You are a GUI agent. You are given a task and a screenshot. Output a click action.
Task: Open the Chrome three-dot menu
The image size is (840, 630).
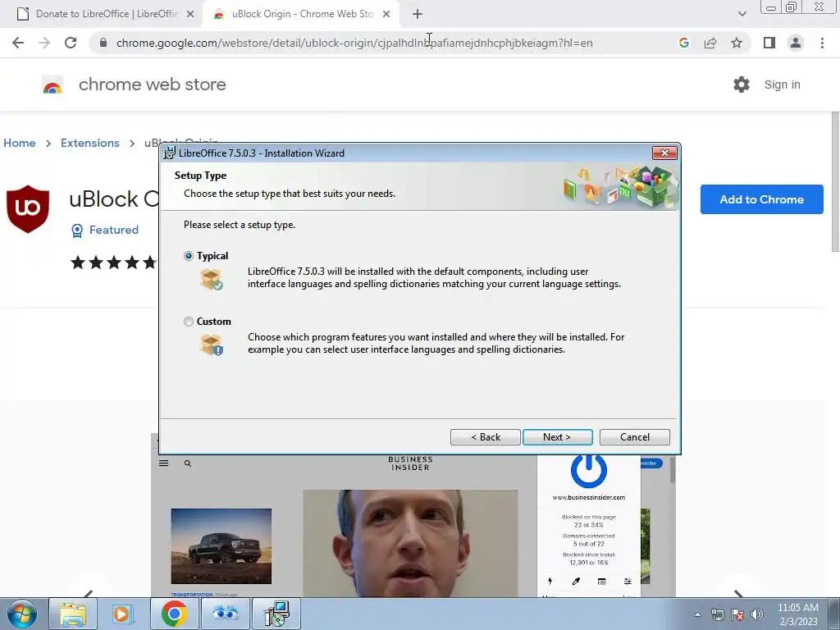pos(822,43)
